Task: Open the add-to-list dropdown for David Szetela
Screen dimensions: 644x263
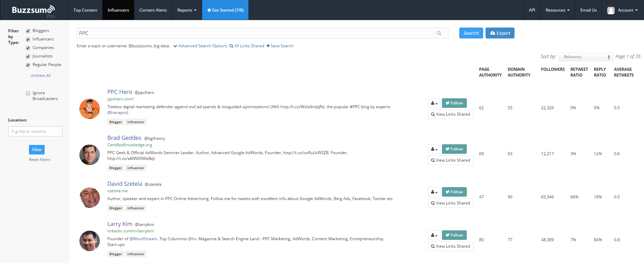Action: coord(434,192)
